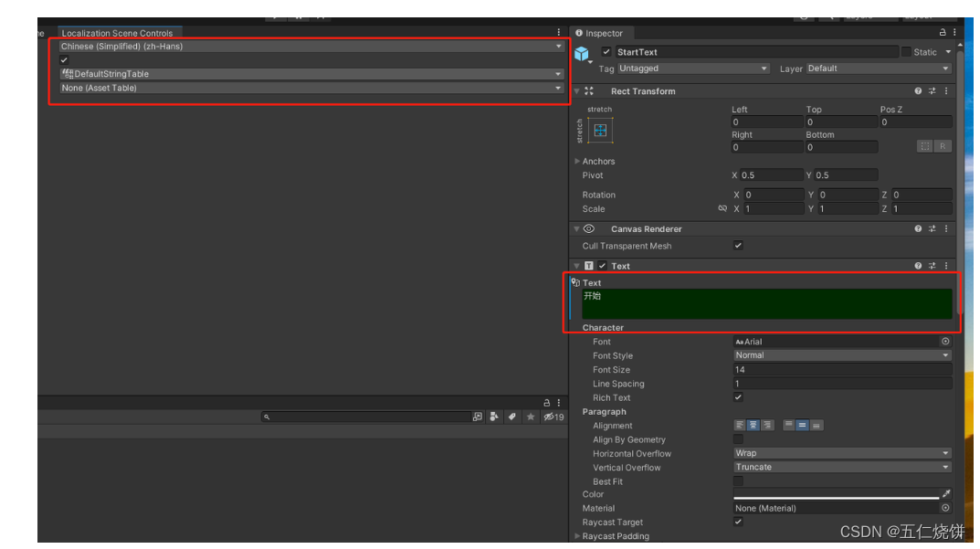This screenshot has width=980, height=549.
Task: Edit the StartText name field
Action: pyautogui.click(x=756, y=52)
